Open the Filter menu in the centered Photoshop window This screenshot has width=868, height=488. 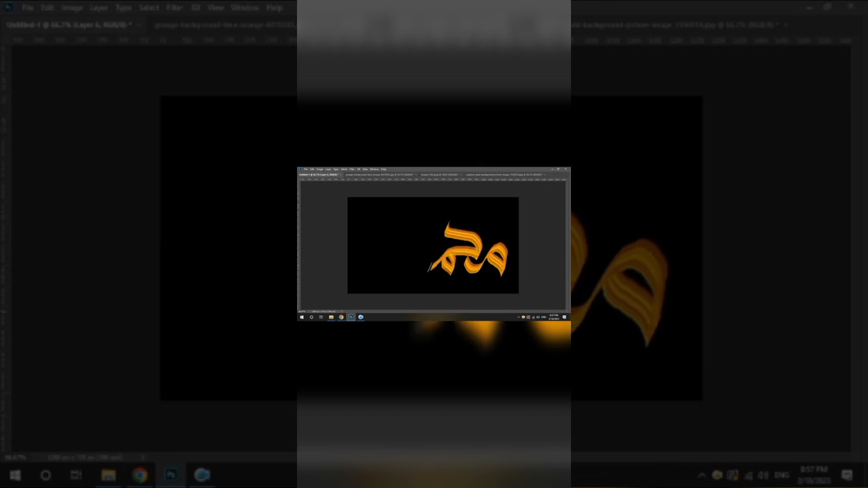tap(352, 169)
